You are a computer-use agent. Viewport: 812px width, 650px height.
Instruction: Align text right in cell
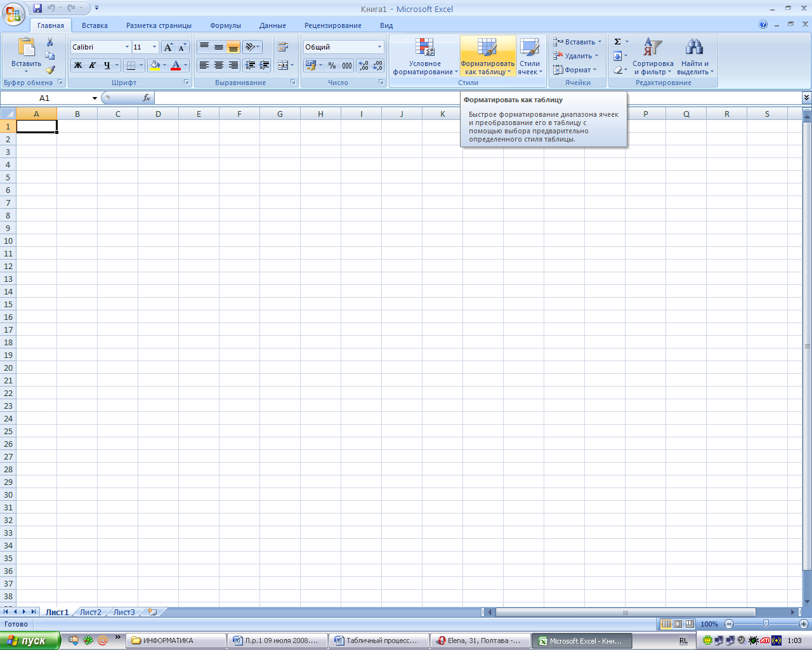click(233, 65)
